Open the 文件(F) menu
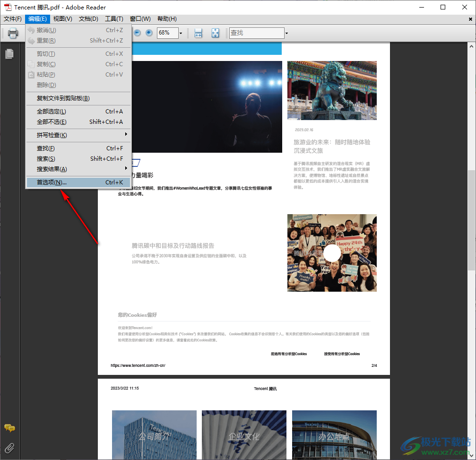This screenshot has height=460, width=476. (x=12, y=19)
